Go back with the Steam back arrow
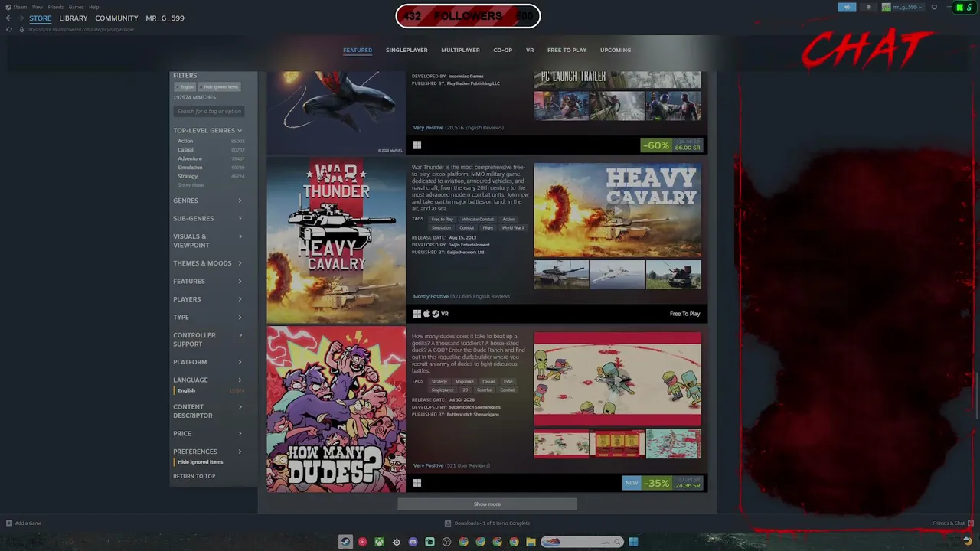Viewport: 980px width, 551px height. click(9, 18)
